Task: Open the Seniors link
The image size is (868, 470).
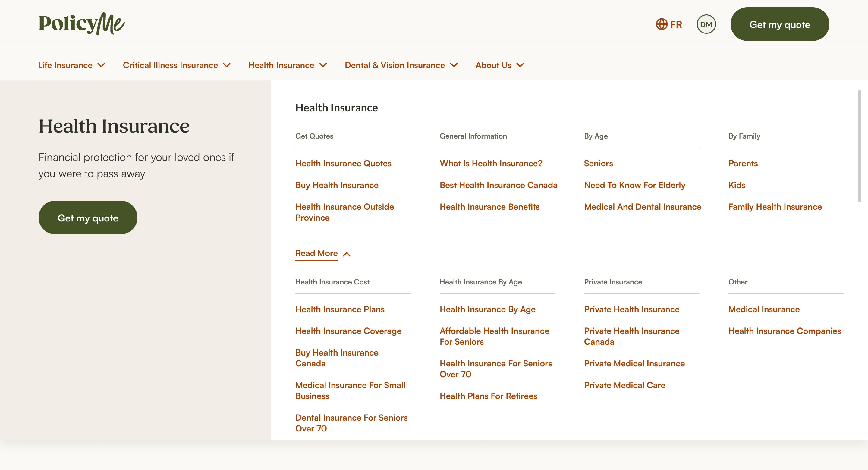Action: [598, 163]
